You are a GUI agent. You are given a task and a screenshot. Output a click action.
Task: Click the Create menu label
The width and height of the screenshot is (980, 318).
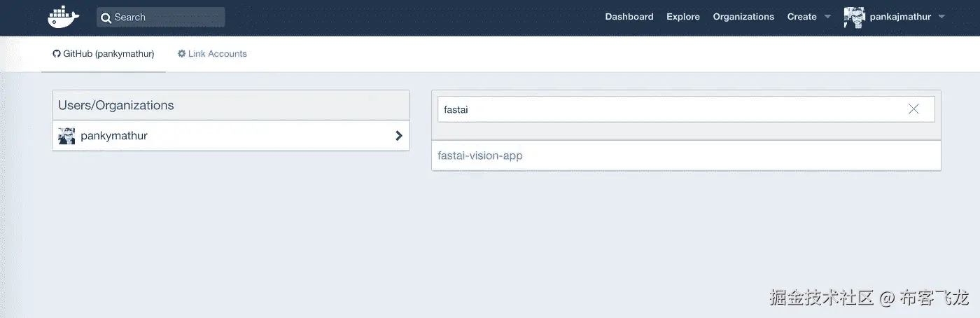pyautogui.click(x=801, y=17)
